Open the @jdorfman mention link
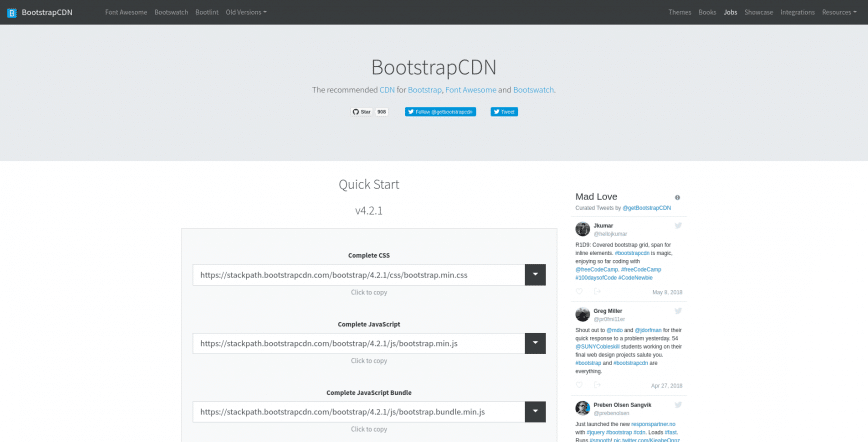This screenshot has width=868, height=442. pos(648,330)
